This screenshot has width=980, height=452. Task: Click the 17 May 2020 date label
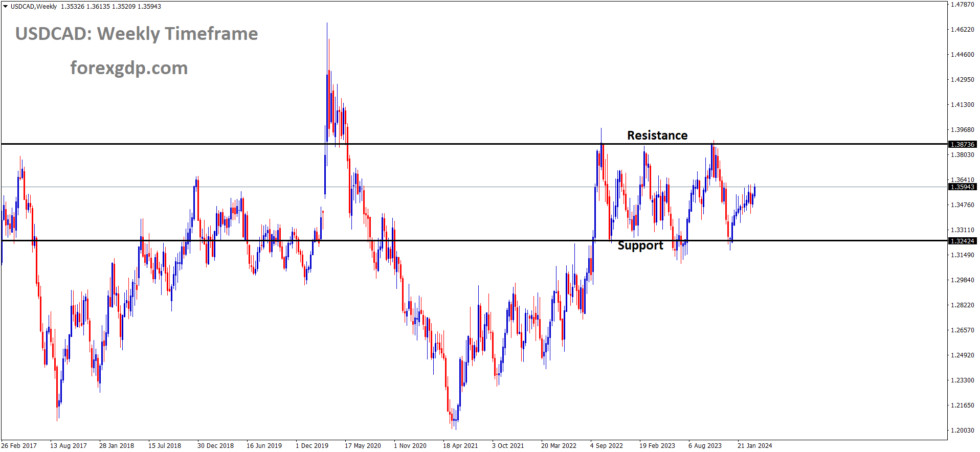[x=363, y=446]
